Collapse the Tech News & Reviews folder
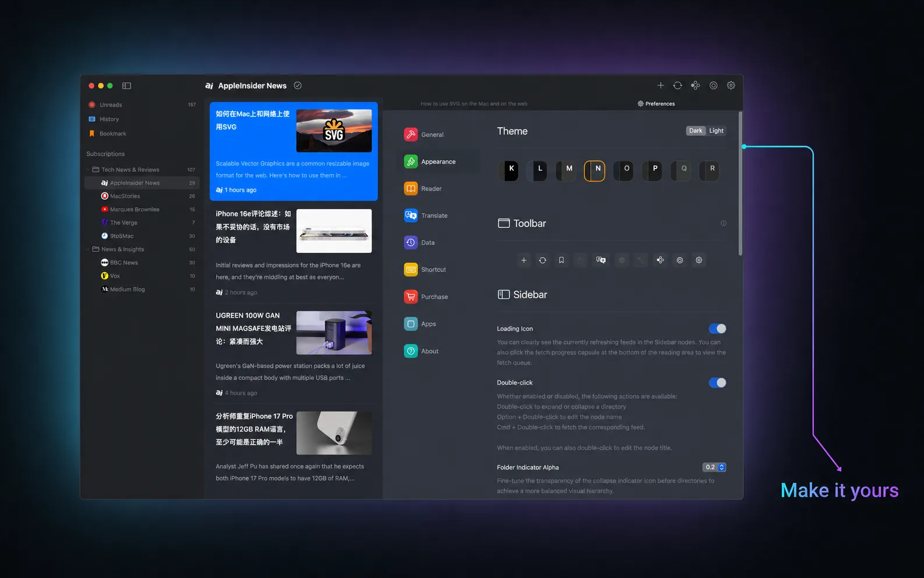Viewport: 924px width, 578px height. (x=88, y=170)
